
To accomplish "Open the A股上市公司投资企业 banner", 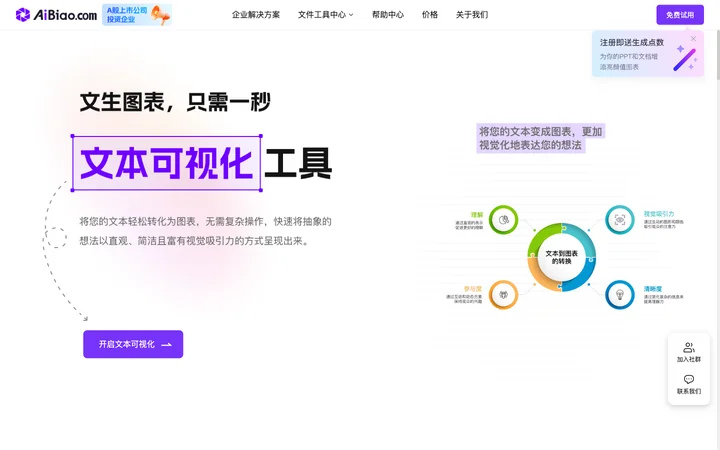I will click(137, 15).
